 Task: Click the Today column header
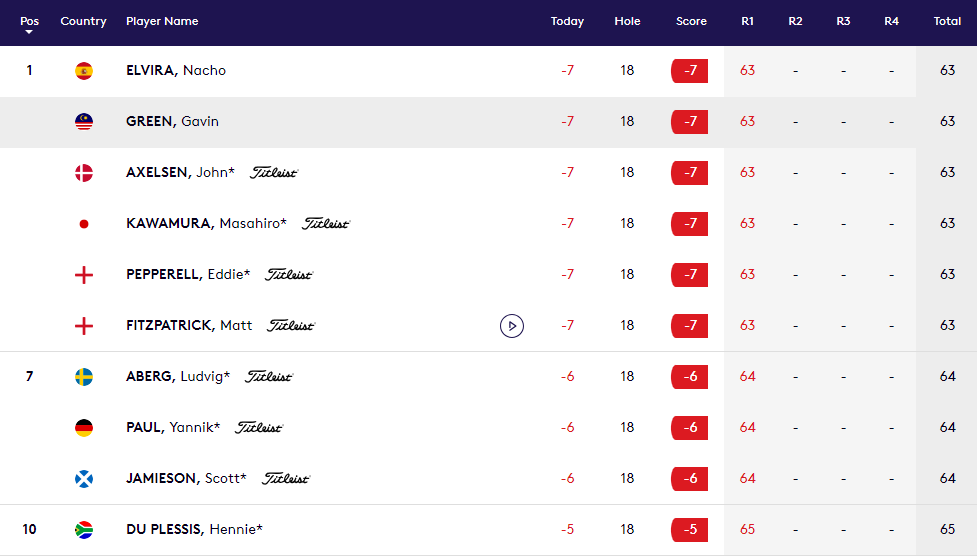(x=567, y=21)
